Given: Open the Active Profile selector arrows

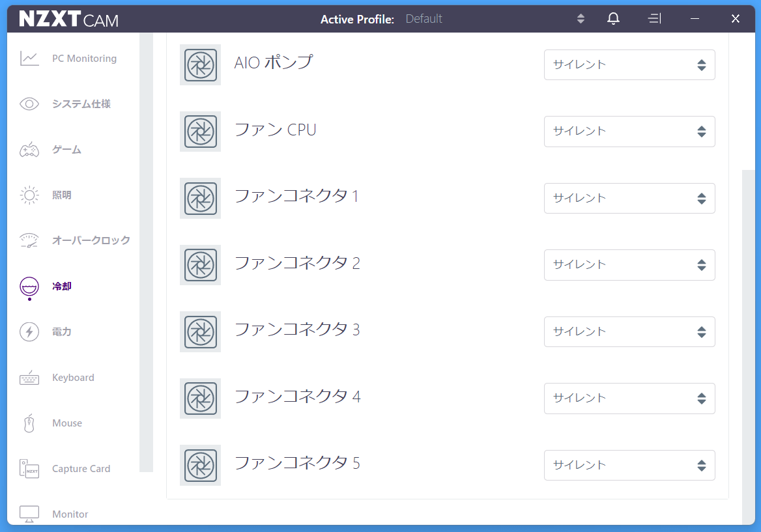Looking at the screenshot, I should tap(581, 19).
